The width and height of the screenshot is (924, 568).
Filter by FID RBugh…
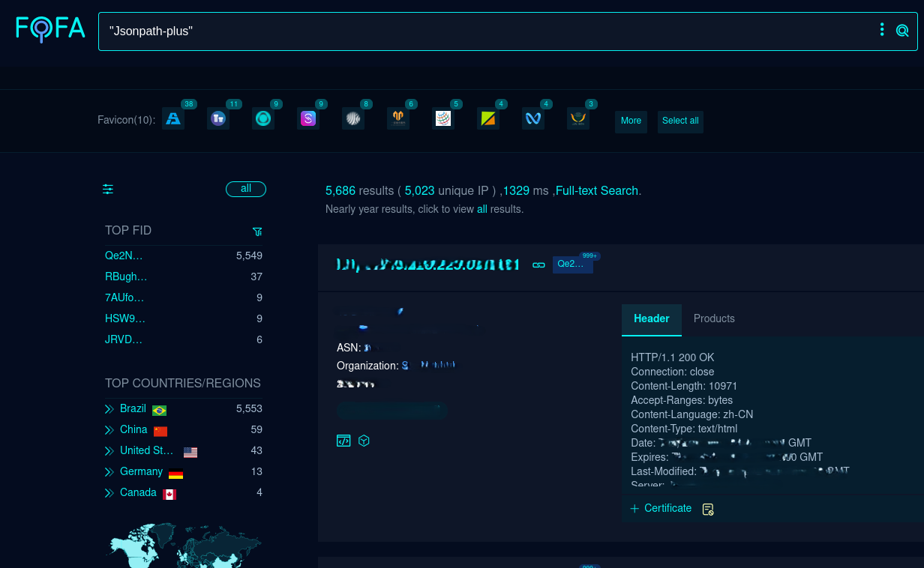tap(126, 277)
